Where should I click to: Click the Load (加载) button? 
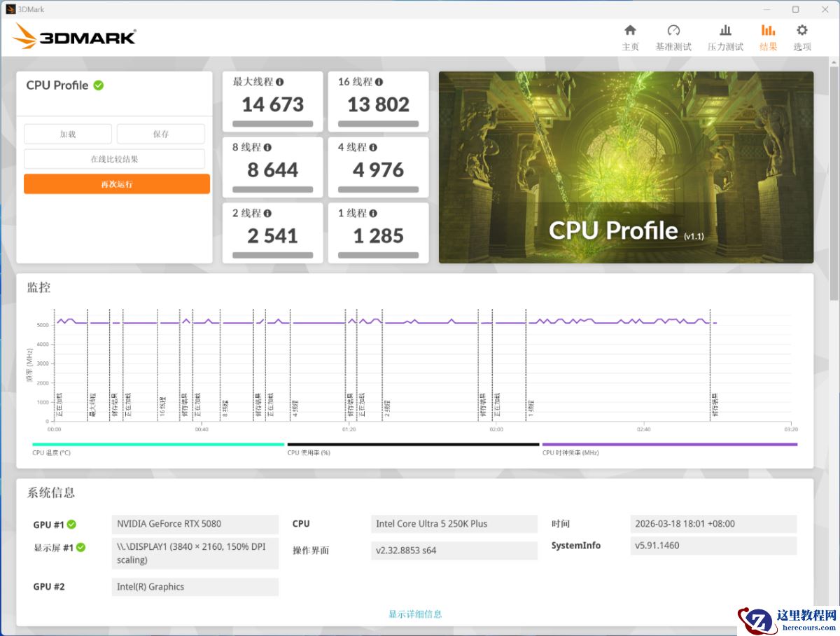(68, 134)
